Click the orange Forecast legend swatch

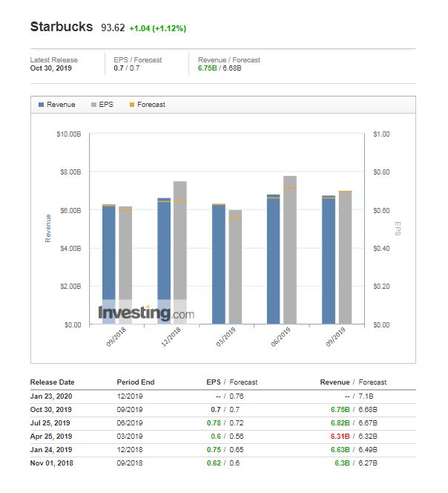click(132, 105)
